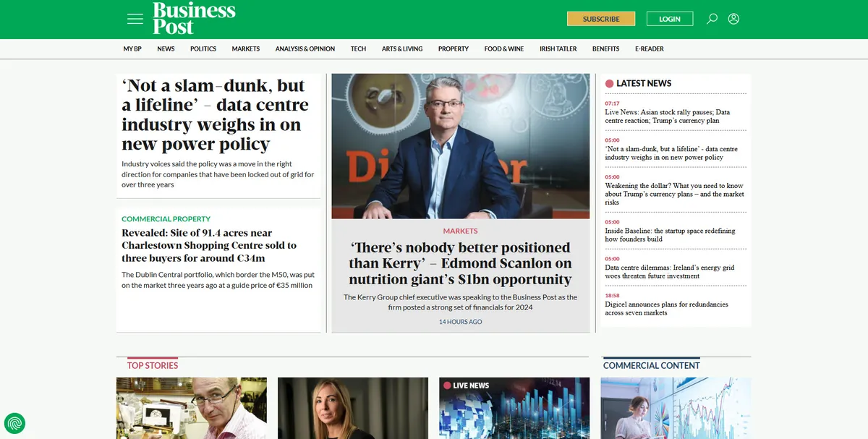Click the COMMERCIAL CONTENT heading
The width and height of the screenshot is (868, 439).
(652, 365)
